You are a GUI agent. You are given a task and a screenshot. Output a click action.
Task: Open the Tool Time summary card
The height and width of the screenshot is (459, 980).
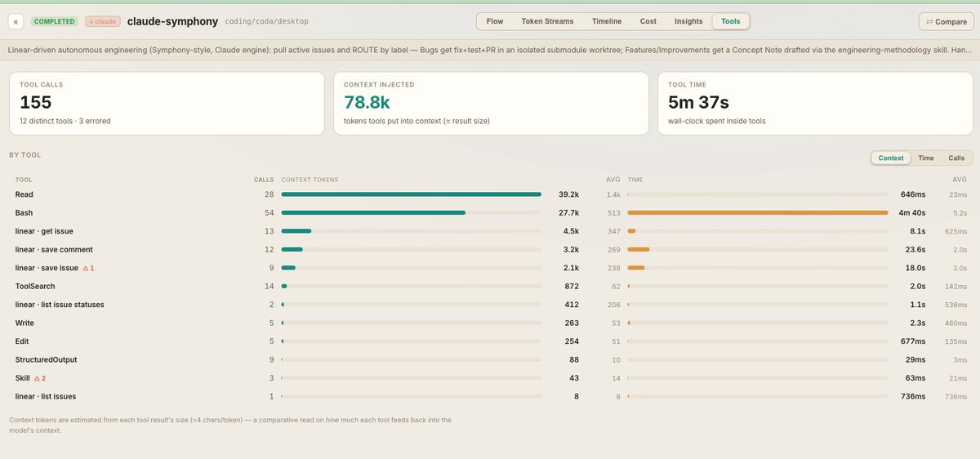[814, 103]
